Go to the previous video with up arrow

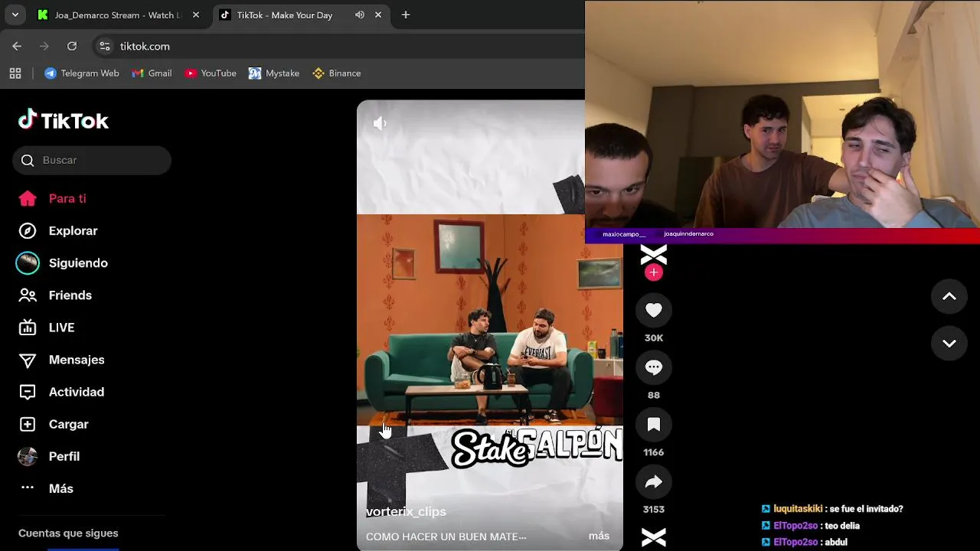pos(949,297)
